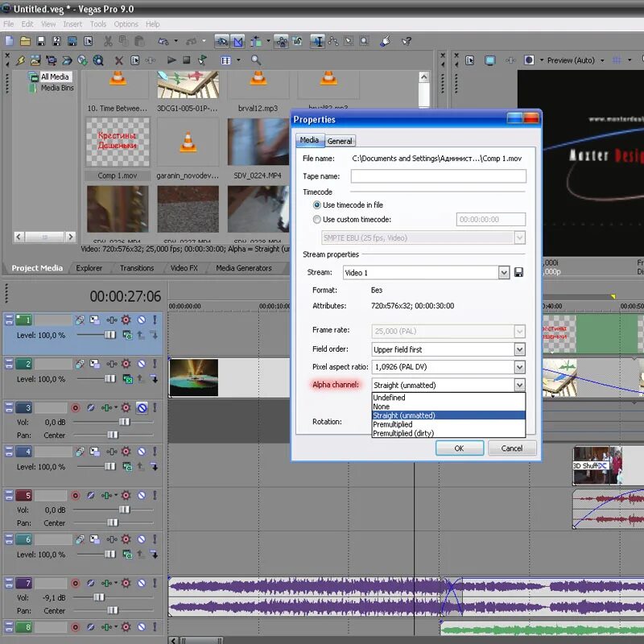Toggle Mute on audio track 5
Viewport: 644px width, 644px height.
point(142,495)
